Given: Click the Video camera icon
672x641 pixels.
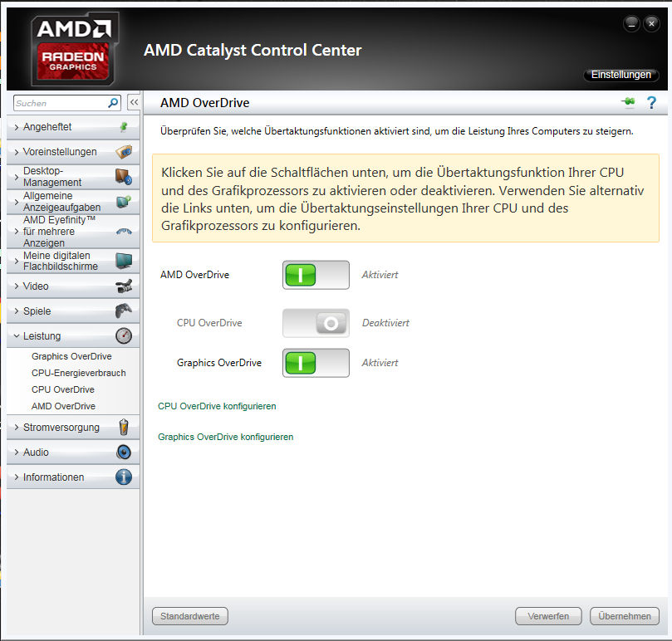Looking at the screenshot, I should pyautogui.click(x=124, y=286).
